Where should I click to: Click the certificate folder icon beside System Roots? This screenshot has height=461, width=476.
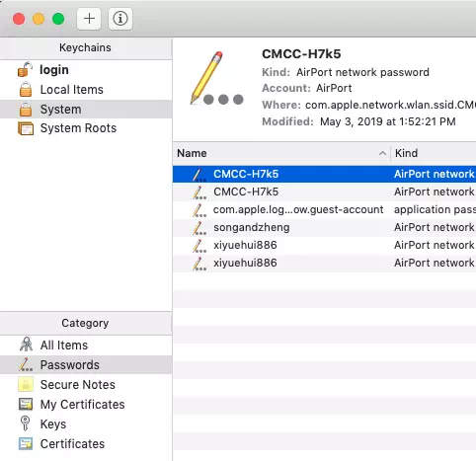pos(26,128)
